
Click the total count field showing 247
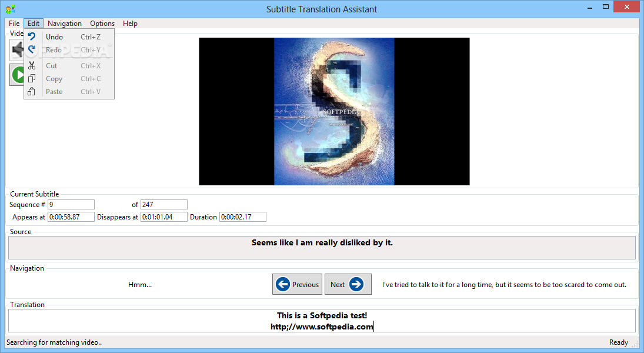pyautogui.click(x=164, y=205)
